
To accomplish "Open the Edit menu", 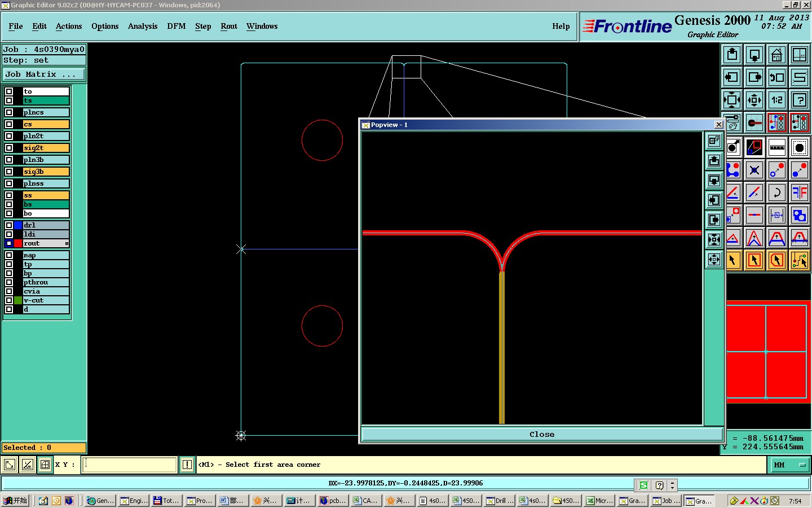I will (39, 26).
